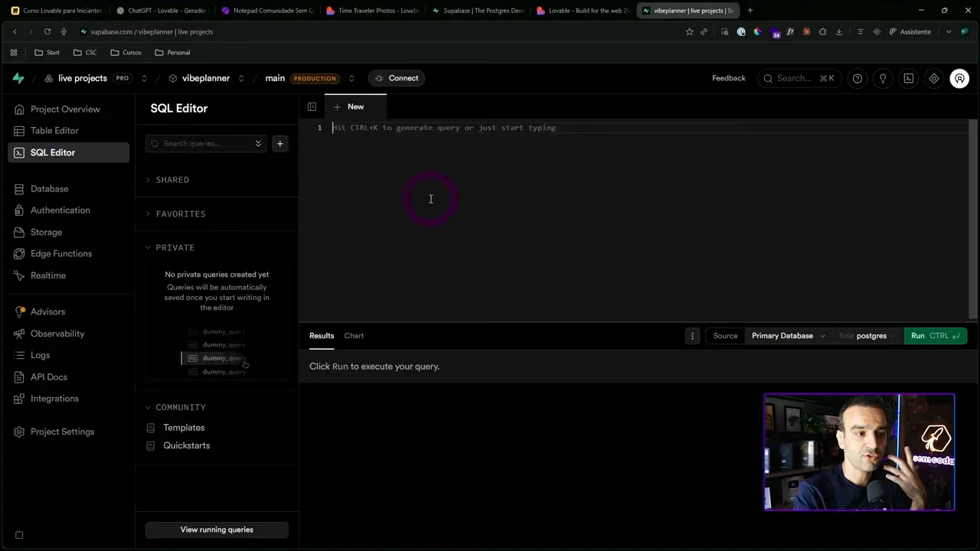Open the Database section
Screen dimensions: 980x551
49,188
